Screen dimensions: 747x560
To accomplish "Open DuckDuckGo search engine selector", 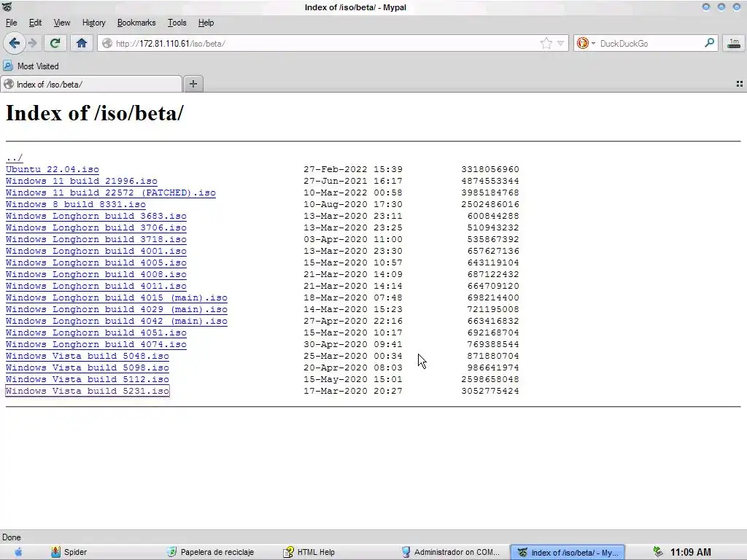I will point(586,43).
